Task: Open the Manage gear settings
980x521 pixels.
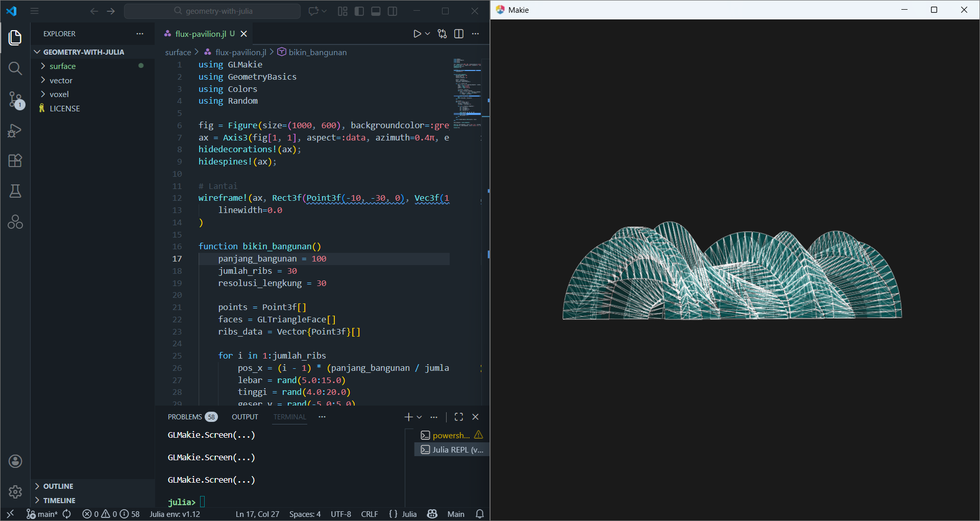Action: tap(15, 491)
